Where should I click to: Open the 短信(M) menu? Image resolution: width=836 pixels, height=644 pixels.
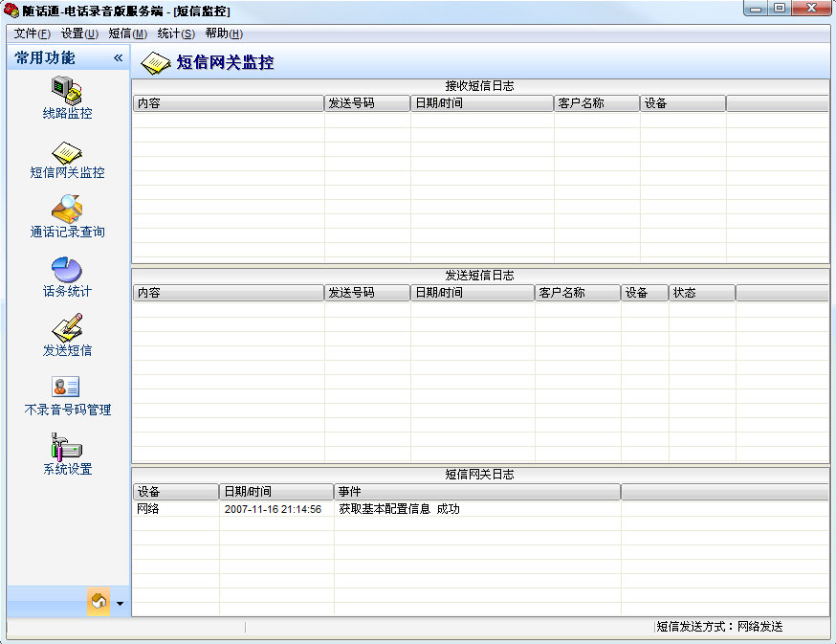tap(127, 33)
